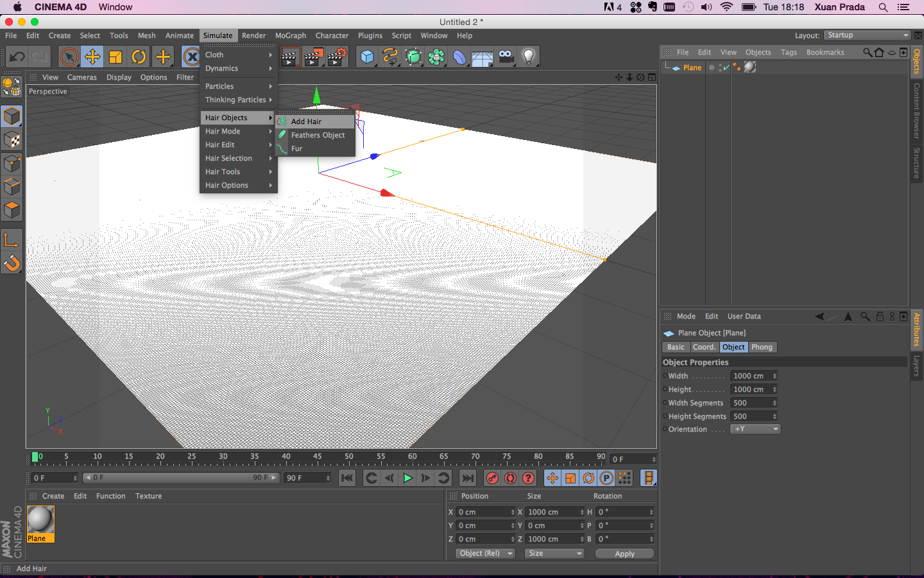Image resolution: width=924 pixels, height=578 pixels.
Task: Toggle Parameter key recording P button
Action: 606,478
